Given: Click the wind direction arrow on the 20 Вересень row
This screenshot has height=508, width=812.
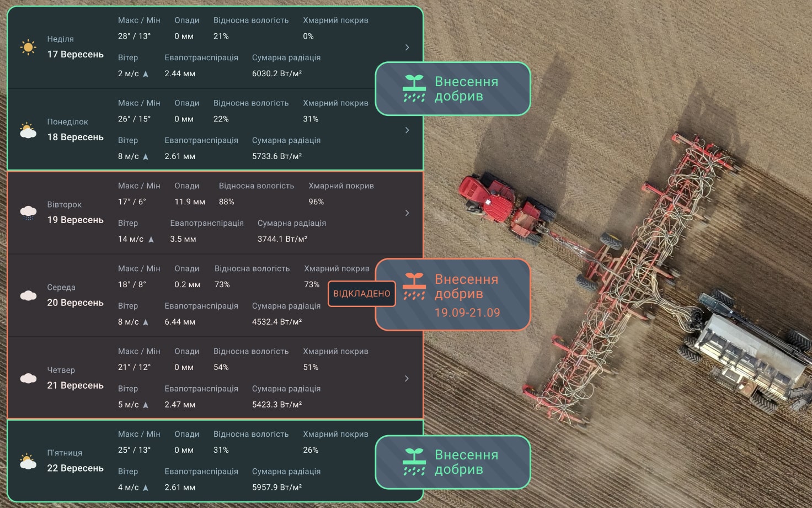Looking at the screenshot, I should [146, 322].
